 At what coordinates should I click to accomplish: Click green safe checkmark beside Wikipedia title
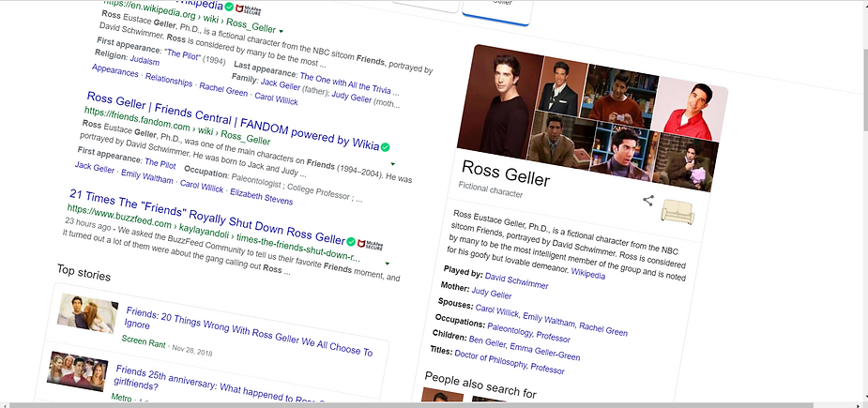(x=229, y=7)
